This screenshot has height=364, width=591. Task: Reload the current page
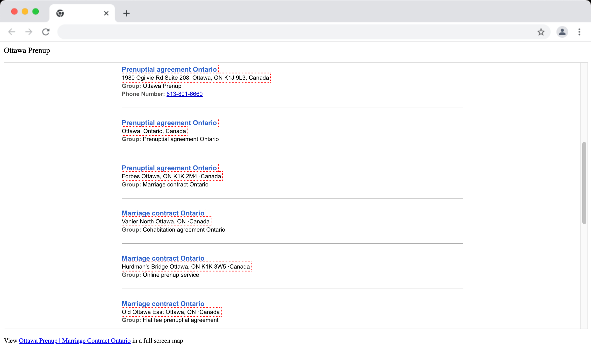[x=46, y=32]
